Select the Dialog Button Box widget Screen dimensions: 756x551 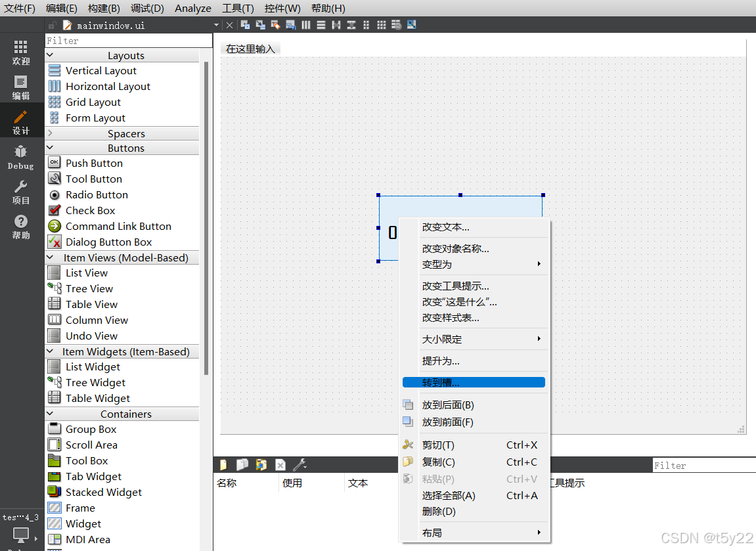click(x=108, y=242)
